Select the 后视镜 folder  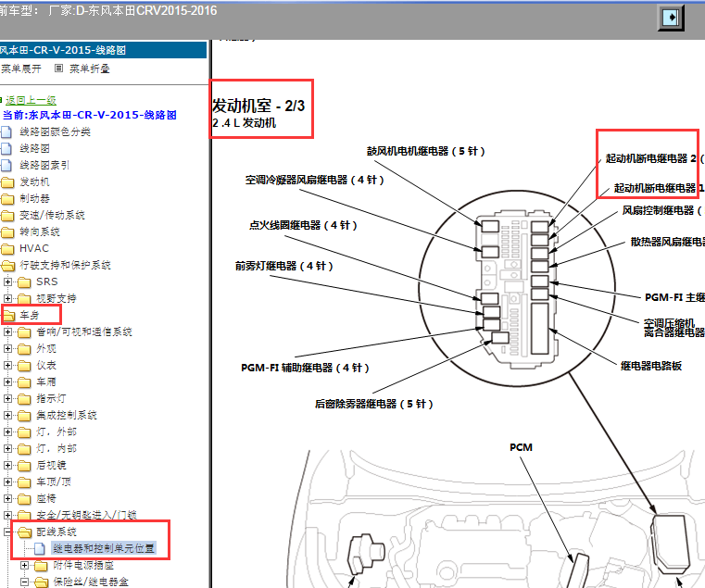coord(51,464)
